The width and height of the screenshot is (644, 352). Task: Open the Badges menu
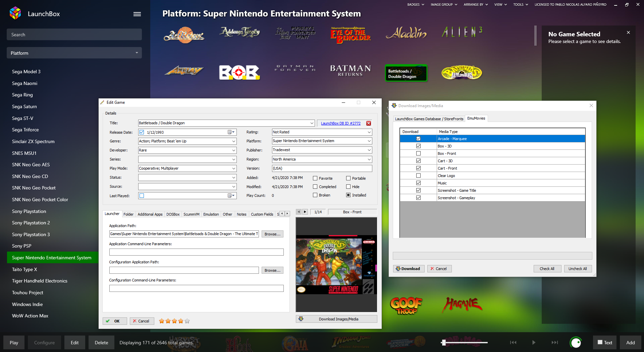[416, 5]
